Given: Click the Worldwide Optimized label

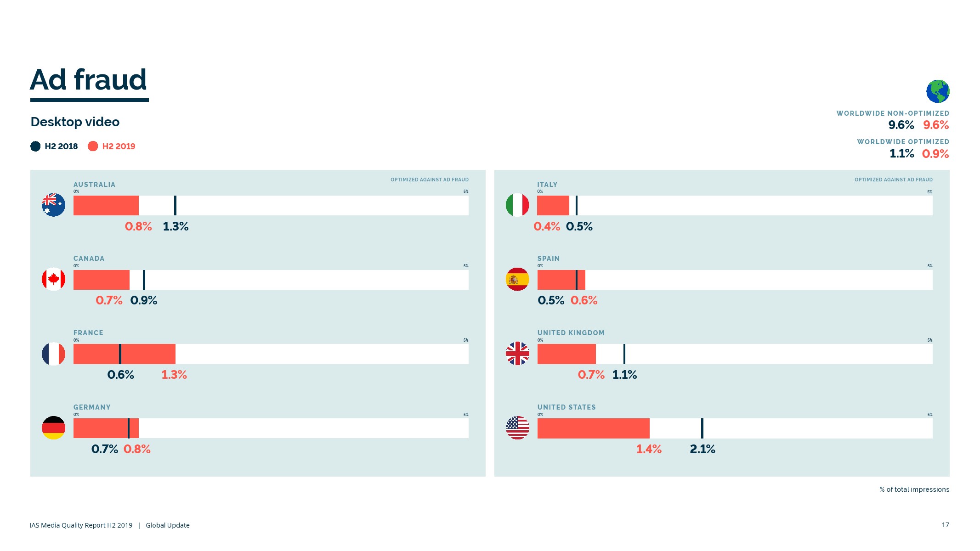Looking at the screenshot, I should 903,142.
